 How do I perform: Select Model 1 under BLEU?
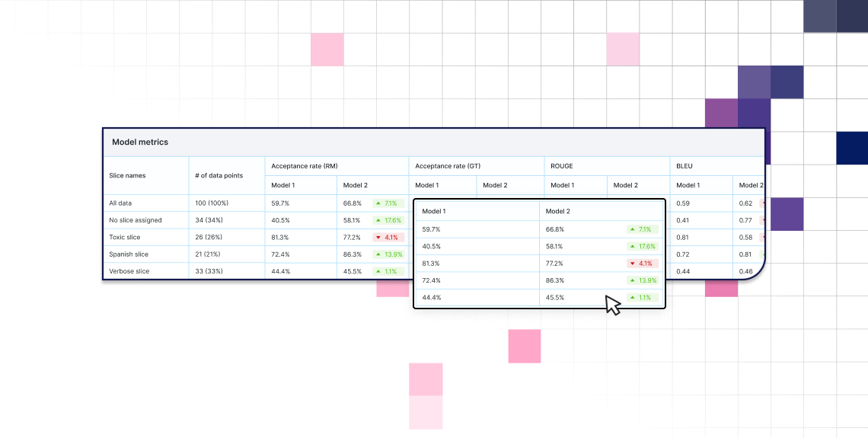[x=688, y=186]
